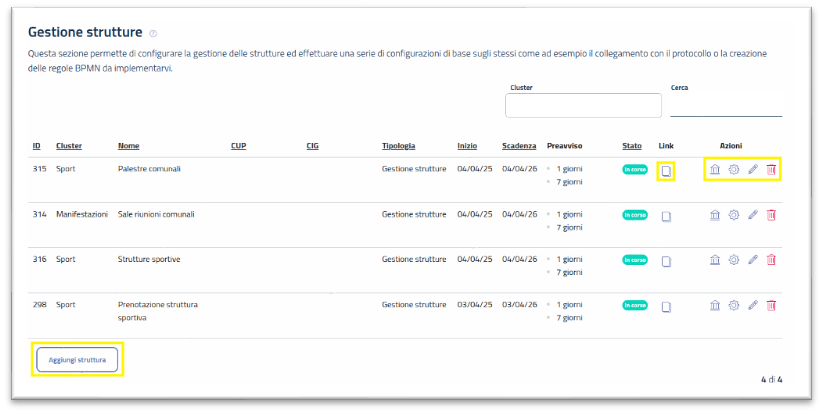Open settings gear for Prenotazione struttura sportiva
Image resolution: width=820 pixels, height=412 pixels.
click(734, 305)
